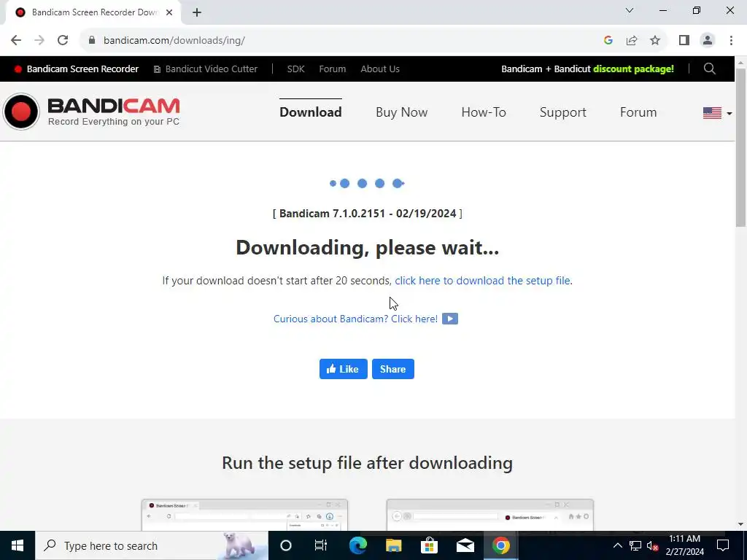Open Forum in the black top bar
The height and width of the screenshot is (560, 747).
tap(333, 69)
